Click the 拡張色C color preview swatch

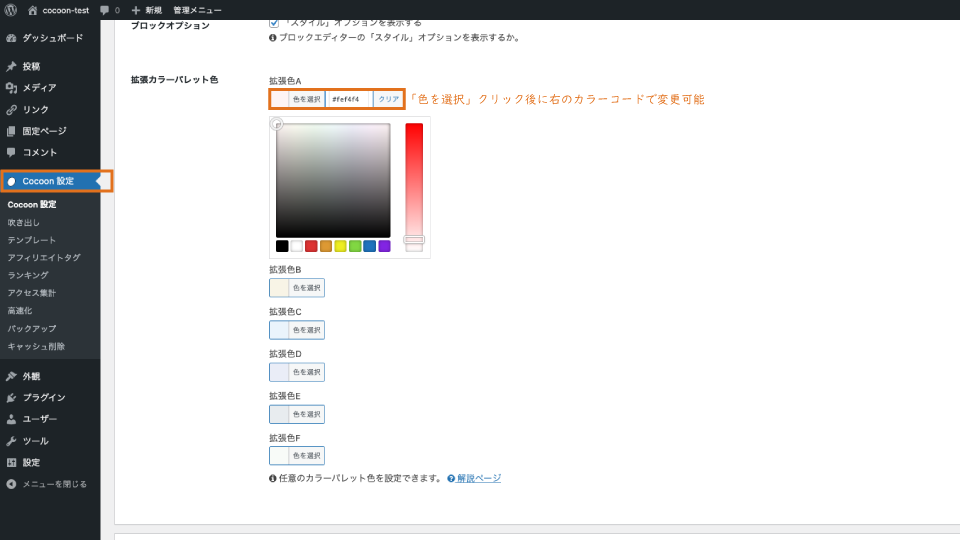(x=279, y=330)
